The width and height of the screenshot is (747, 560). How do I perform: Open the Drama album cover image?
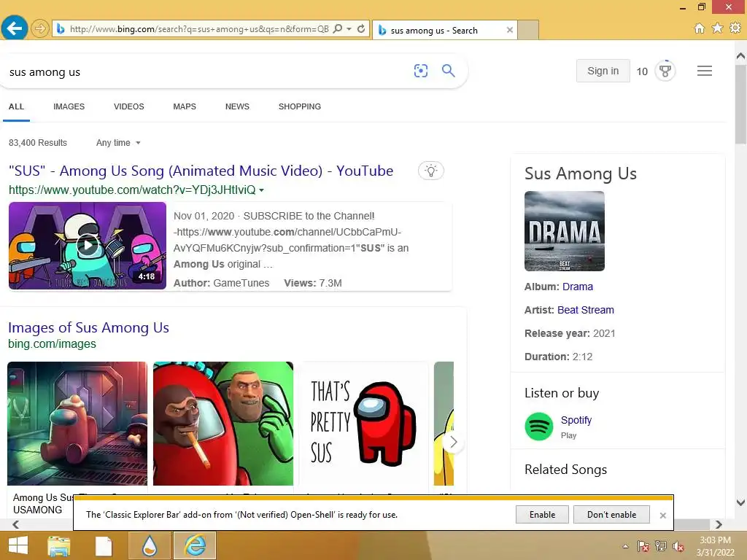(x=565, y=231)
